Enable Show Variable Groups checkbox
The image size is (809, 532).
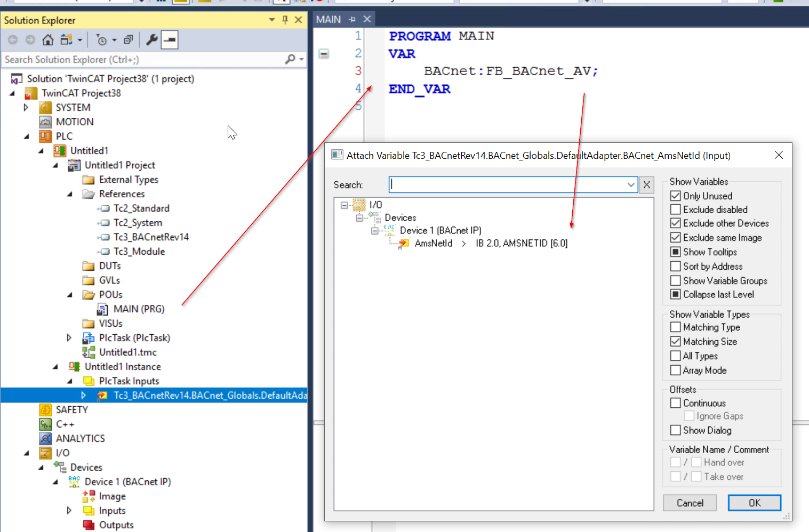click(675, 280)
